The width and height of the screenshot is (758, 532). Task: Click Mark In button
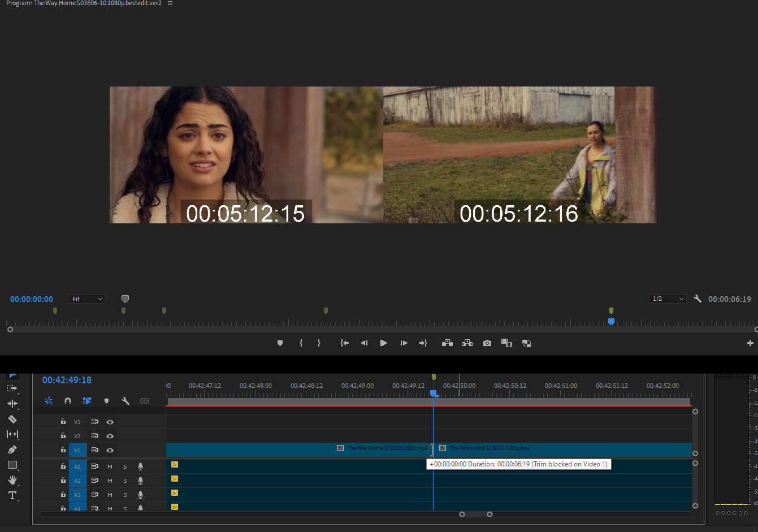tap(301, 343)
